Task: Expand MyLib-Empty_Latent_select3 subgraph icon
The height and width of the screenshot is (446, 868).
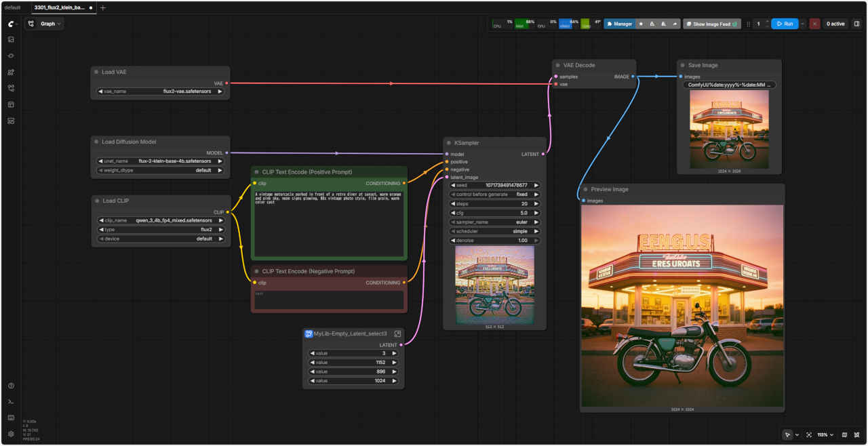Action: tap(397, 333)
